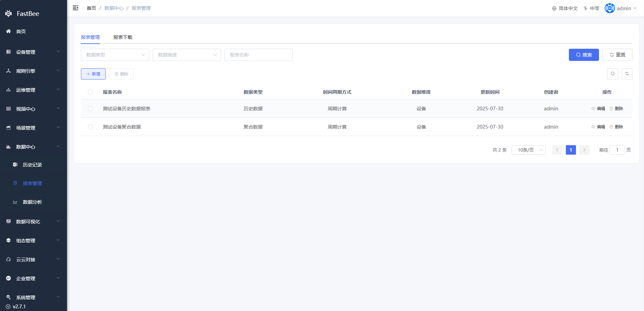Check the select-all checkbox in table header
Image resolution: width=644 pixels, height=311 pixels.
click(x=90, y=92)
